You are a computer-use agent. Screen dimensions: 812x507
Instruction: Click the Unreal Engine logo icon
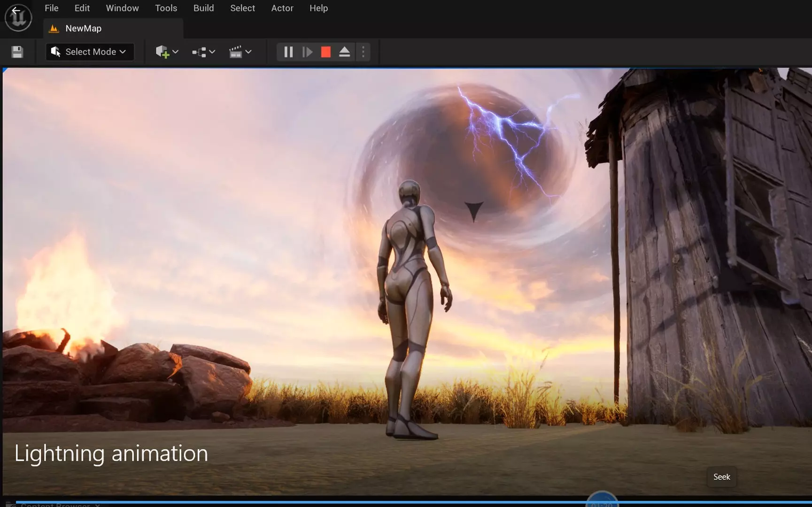pos(18,17)
